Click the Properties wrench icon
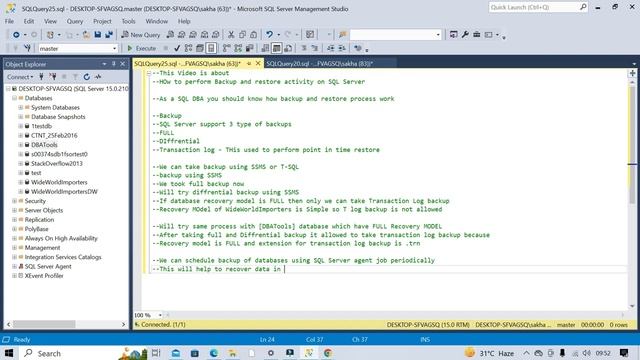Screen dimensions: 640x360 coord(465,35)
